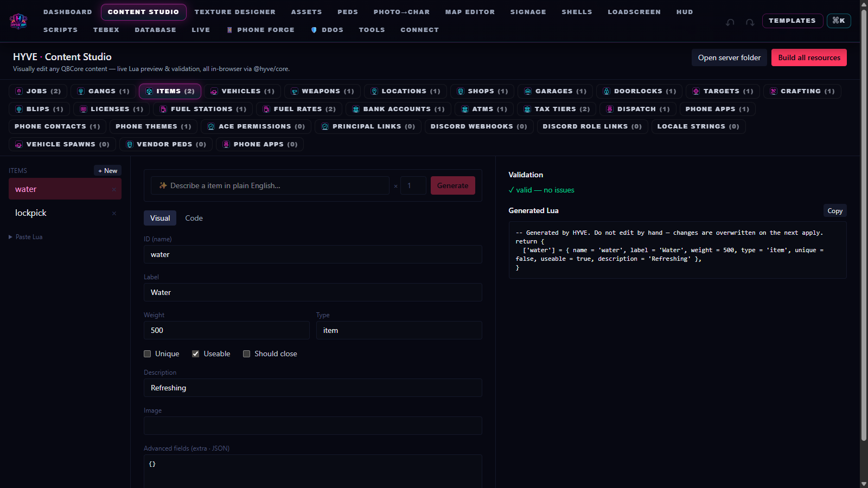The width and height of the screenshot is (868, 488).
Task: Open the Gangs (1) category
Action: 103,91
